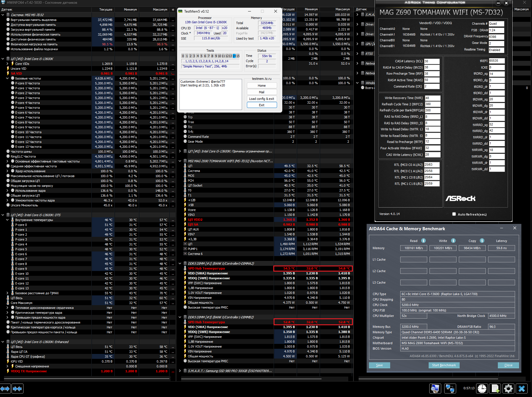
Task: Open the HWiNFO remote network monitors icon
Action: pyautogui.click(x=450, y=389)
